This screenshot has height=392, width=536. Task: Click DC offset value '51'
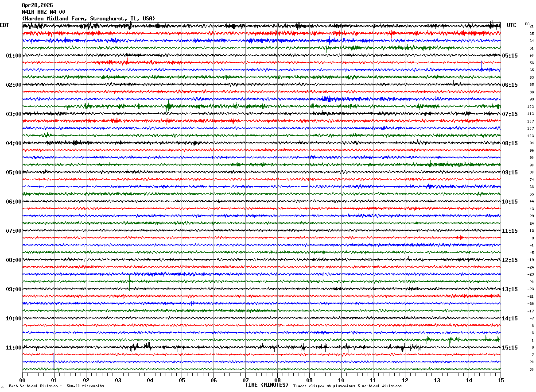(532, 48)
